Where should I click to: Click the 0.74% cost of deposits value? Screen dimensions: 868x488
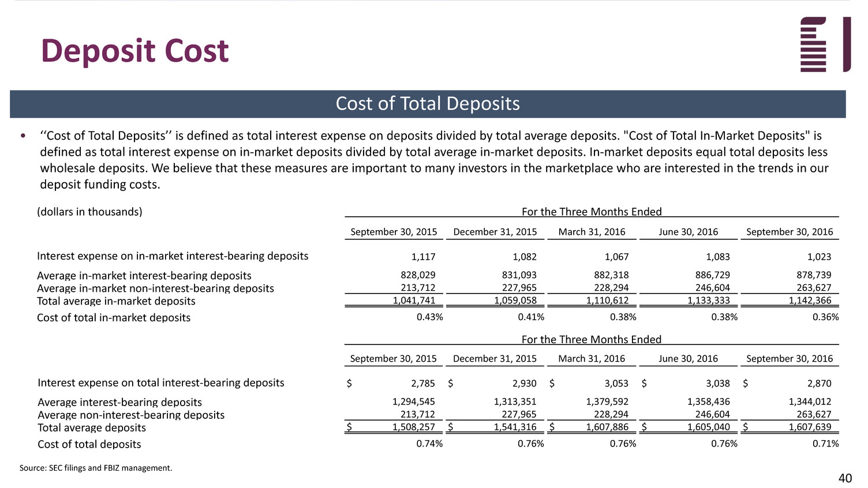[430, 444]
